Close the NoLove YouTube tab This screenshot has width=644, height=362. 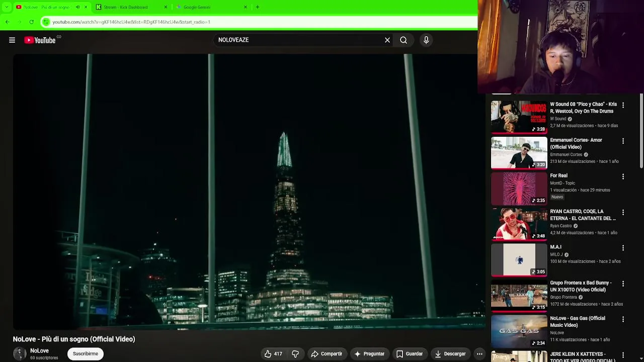86,7
